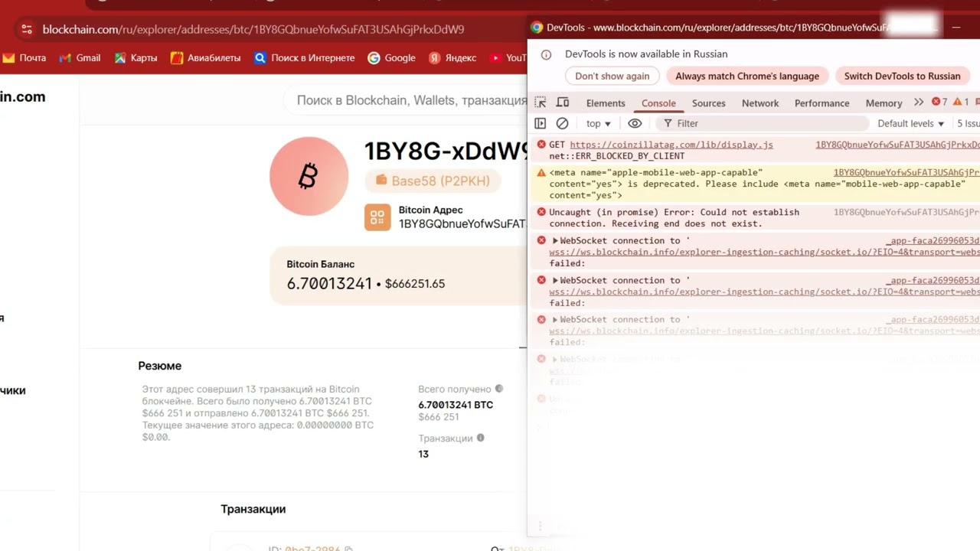Click the Bitcoin balance value 6.70013241
980x551 pixels.
(329, 284)
